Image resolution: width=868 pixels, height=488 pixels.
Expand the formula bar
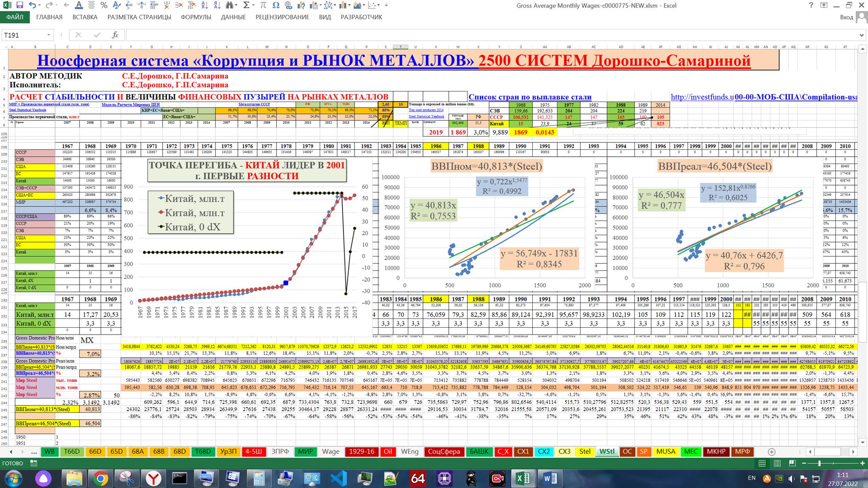click(x=862, y=35)
